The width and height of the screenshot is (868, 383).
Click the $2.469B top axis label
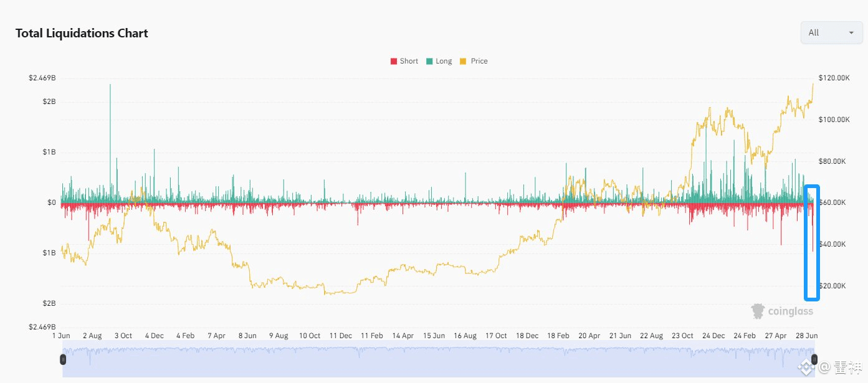[x=42, y=78]
